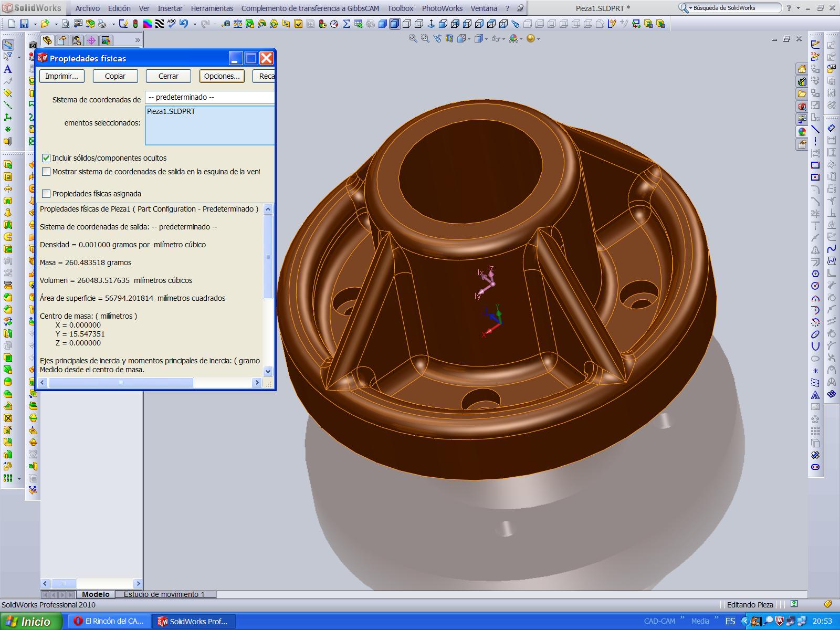Click the results scroll-up arrow
840x630 pixels.
pos(268,209)
